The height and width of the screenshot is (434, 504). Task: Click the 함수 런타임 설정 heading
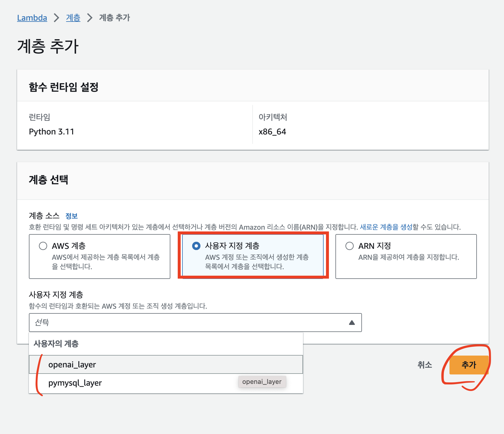pyautogui.click(x=64, y=87)
